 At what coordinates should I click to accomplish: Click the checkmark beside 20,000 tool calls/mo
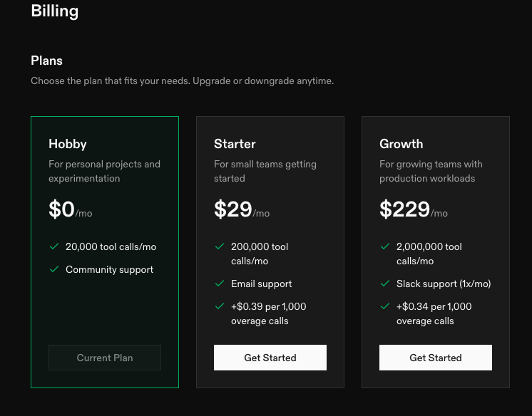[53, 246]
